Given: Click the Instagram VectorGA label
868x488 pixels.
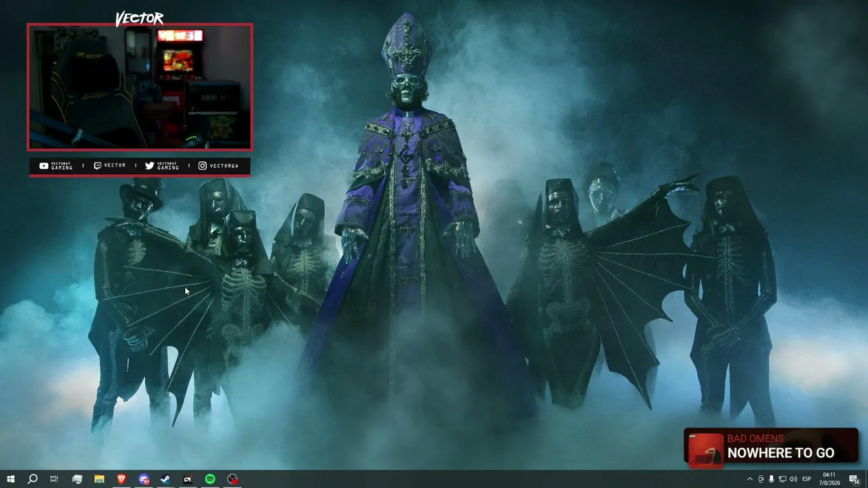Looking at the screenshot, I should (x=218, y=165).
